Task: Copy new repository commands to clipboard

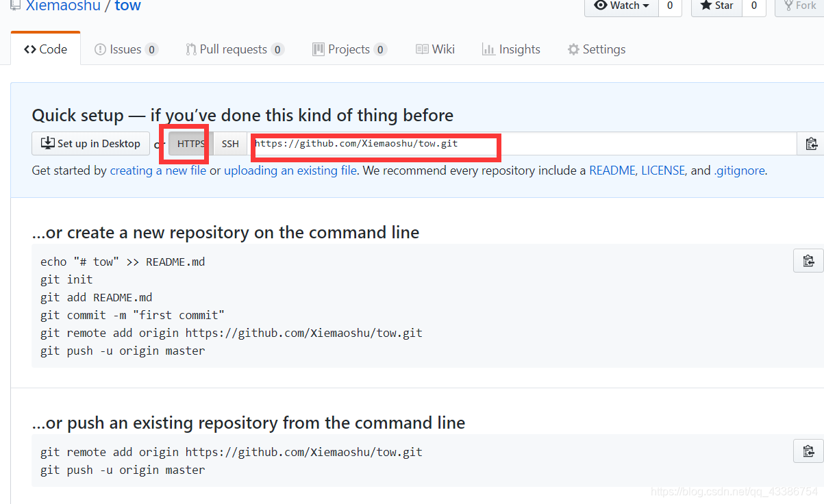Action: (x=808, y=261)
